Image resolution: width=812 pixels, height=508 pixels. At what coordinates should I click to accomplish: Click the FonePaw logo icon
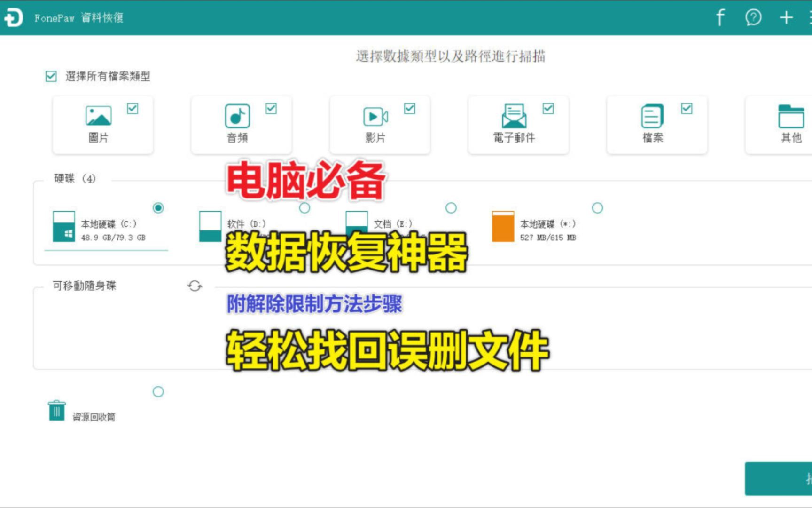(13, 18)
